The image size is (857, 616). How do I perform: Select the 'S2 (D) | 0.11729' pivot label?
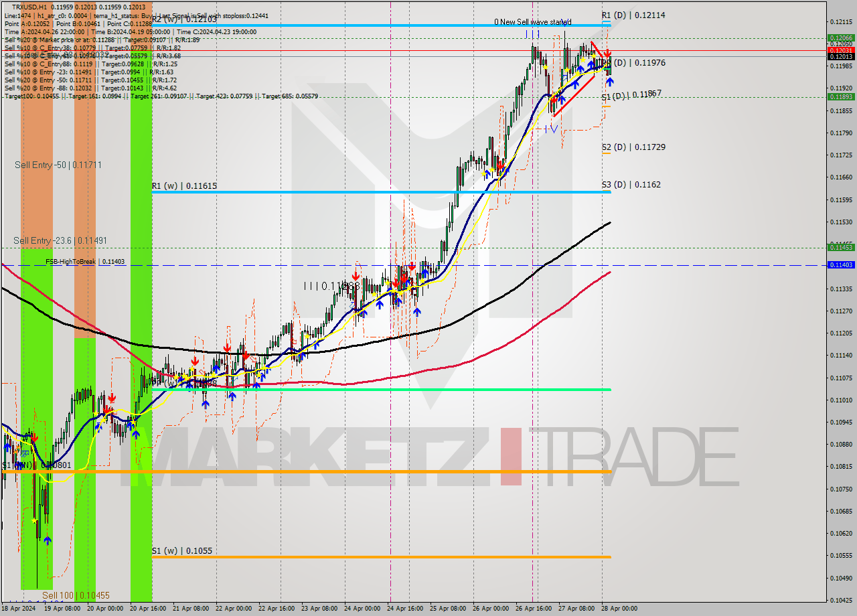(x=633, y=147)
